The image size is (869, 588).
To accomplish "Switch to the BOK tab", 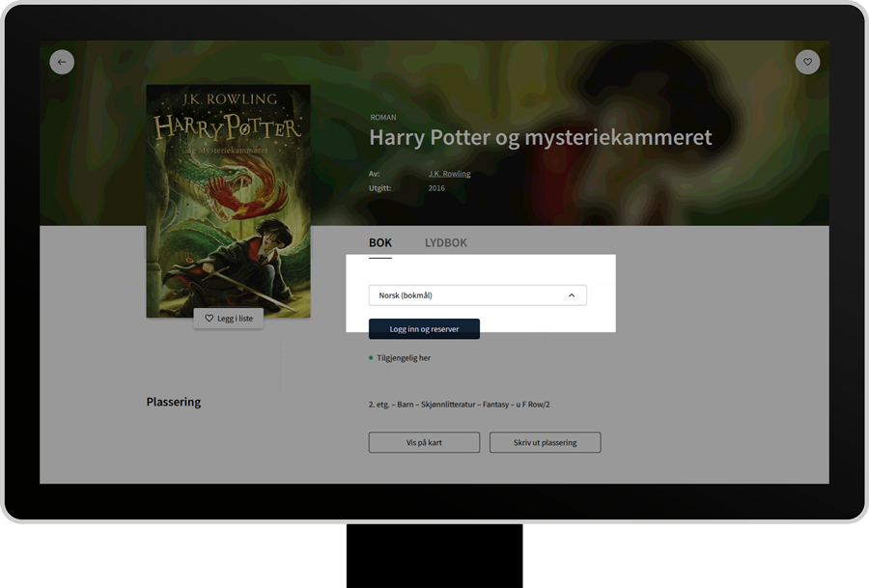I will pyautogui.click(x=380, y=242).
